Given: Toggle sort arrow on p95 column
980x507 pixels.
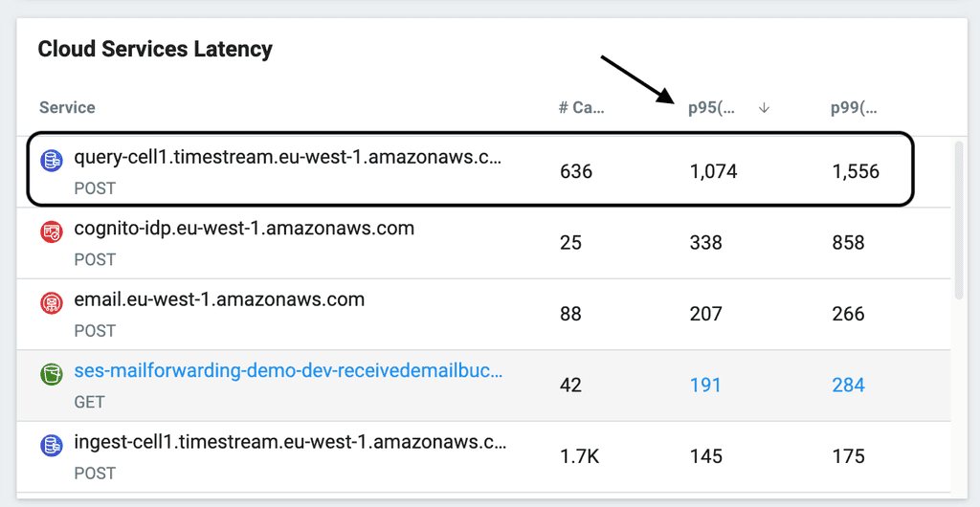Looking at the screenshot, I should (764, 108).
